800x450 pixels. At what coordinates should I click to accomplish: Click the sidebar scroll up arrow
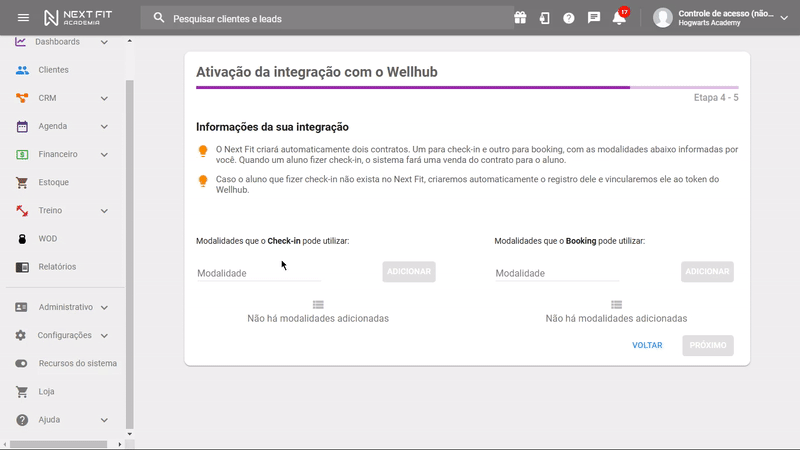(130, 40)
